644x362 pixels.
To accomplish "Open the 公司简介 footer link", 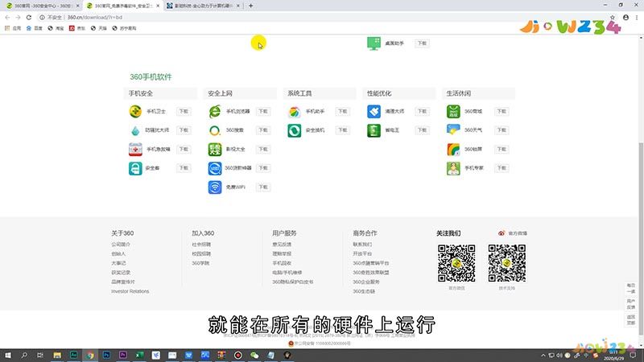I will point(121,245).
